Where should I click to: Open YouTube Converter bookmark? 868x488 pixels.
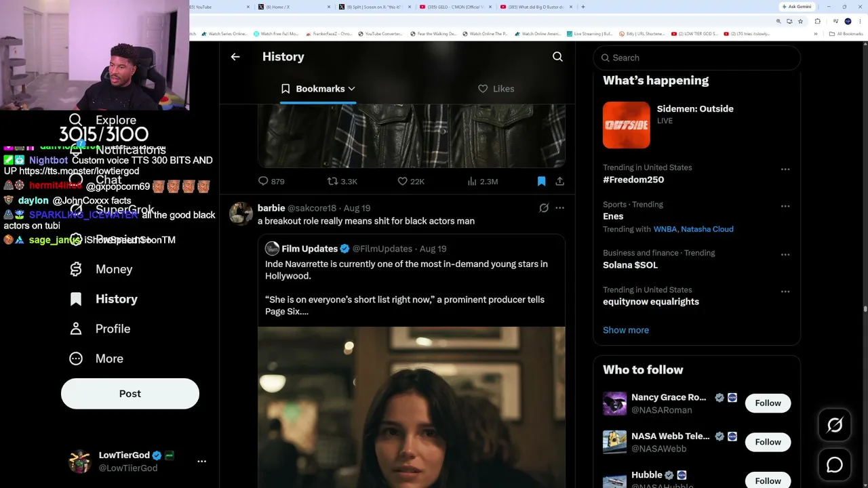[380, 34]
